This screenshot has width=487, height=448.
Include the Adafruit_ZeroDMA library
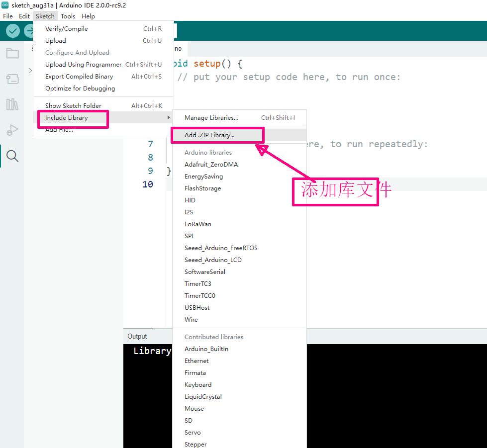point(239,165)
